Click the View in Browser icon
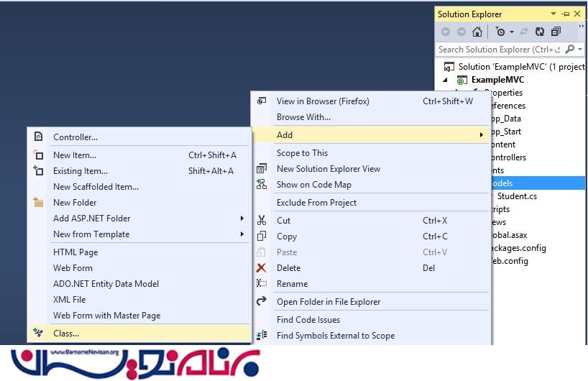The width and height of the screenshot is (588, 381). point(262,101)
